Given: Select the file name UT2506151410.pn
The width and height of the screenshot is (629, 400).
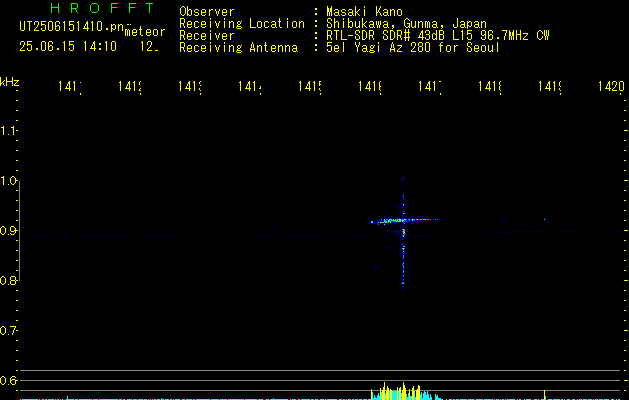Looking at the screenshot, I should [x=72, y=27].
